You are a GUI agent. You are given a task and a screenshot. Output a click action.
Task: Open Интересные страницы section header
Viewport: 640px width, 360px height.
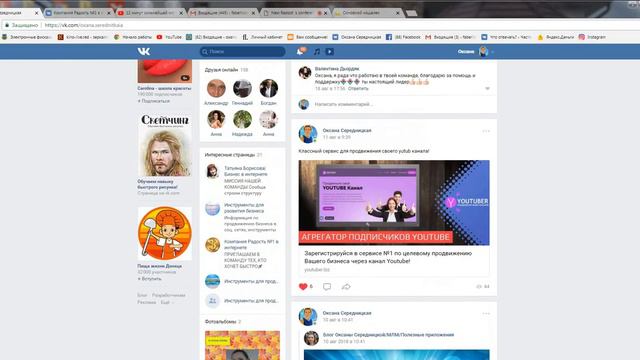[233, 155]
